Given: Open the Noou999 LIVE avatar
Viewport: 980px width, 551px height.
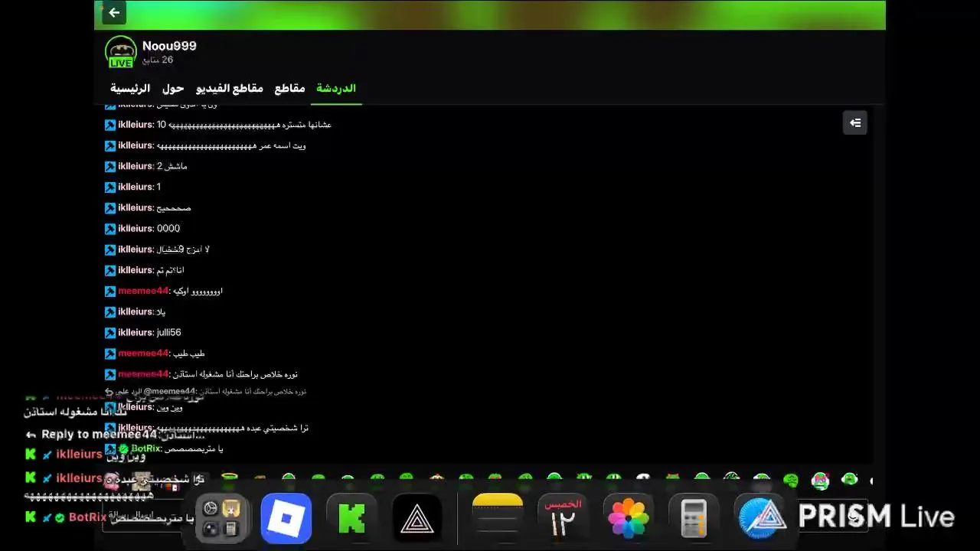Looking at the screenshot, I should tap(120, 51).
